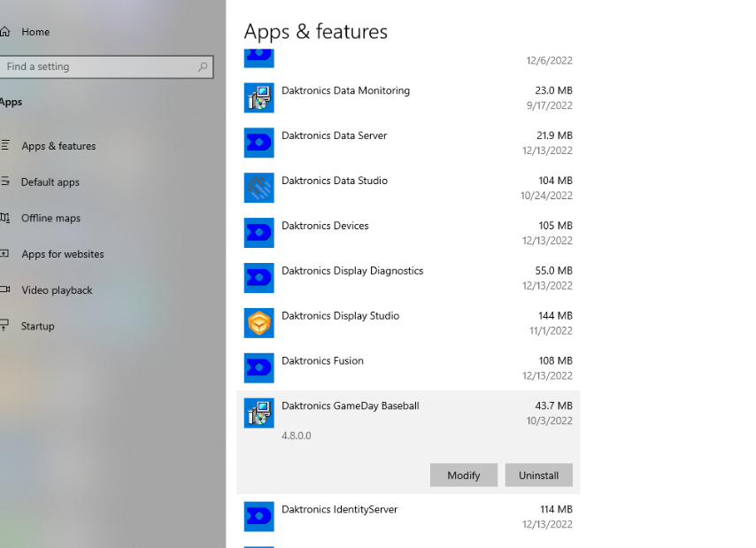Viewport: 756px width, 548px height.
Task: Click the Daktronics Devices app icon
Action: coord(258,233)
